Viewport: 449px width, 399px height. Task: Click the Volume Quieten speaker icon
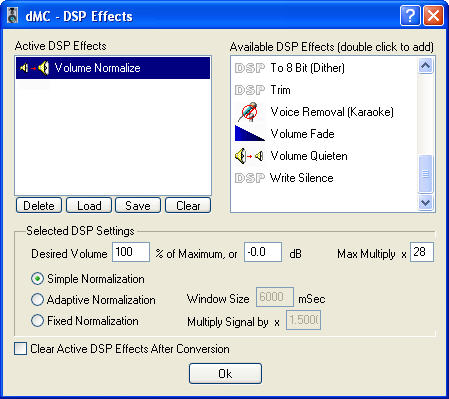249,156
